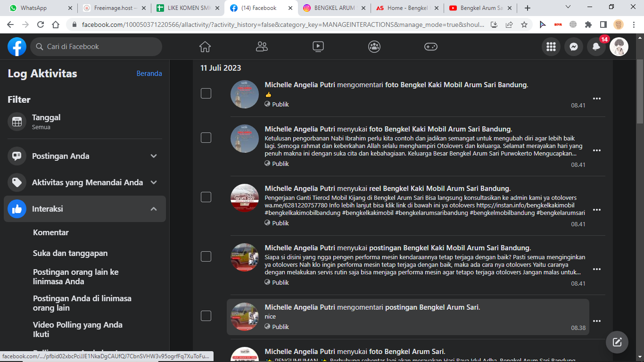This screenshot has height=362, width=644.
Task: Open the Facebook menu grid icon
Action: pyautogui.click(x=551, y=47)
